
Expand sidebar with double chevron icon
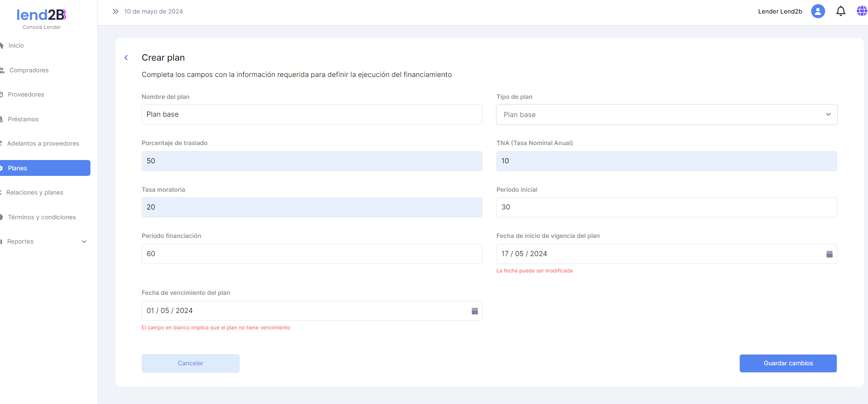tap(115, 11)
